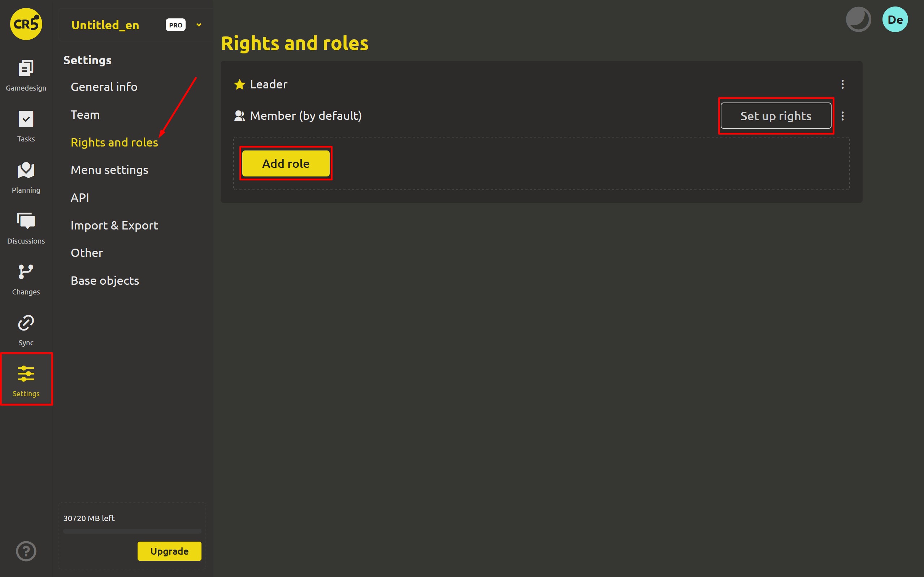Image resolution: width=924 pixels, height=577 pixels.
Task: Click the Member (by default) role name
Action: pos(305,116)
